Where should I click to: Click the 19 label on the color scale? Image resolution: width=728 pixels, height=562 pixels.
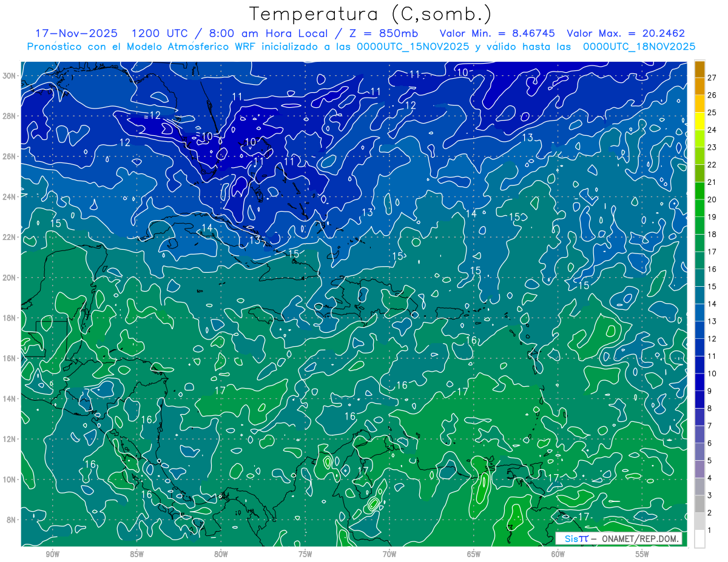tap(712, 217)
